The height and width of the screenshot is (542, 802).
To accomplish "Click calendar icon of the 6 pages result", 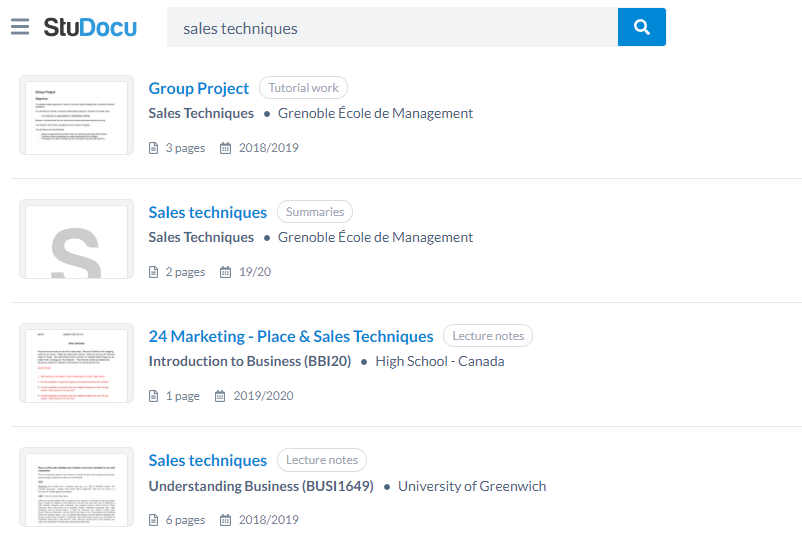I will point(225,520).
